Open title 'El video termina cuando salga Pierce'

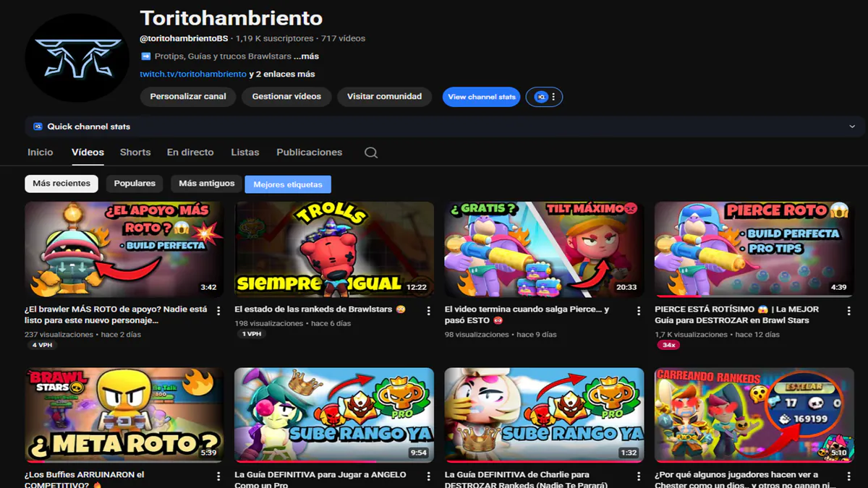[527, 314]
